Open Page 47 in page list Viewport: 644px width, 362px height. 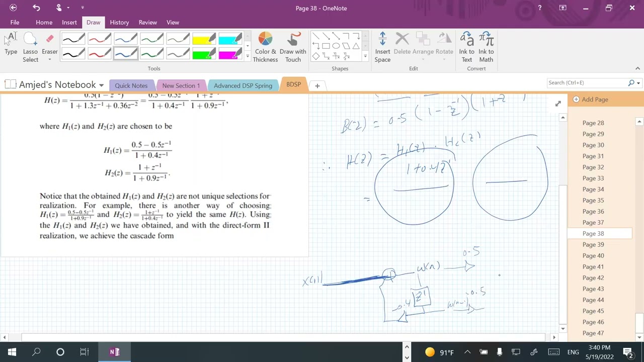[593, 333]
